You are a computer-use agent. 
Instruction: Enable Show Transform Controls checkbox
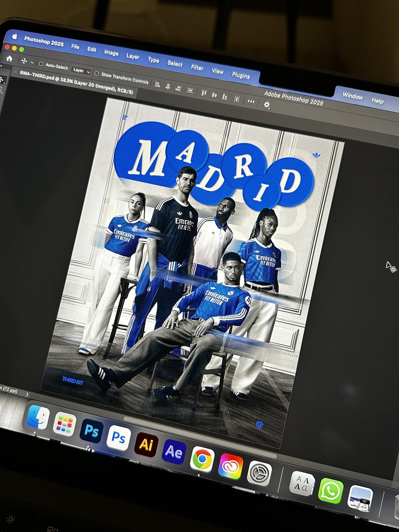(97, 74)
